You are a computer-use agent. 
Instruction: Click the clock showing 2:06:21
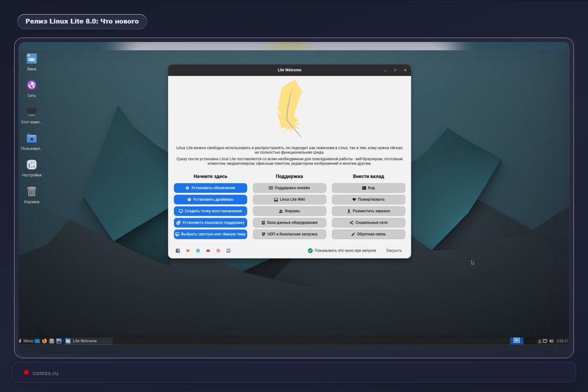point(562,341)
